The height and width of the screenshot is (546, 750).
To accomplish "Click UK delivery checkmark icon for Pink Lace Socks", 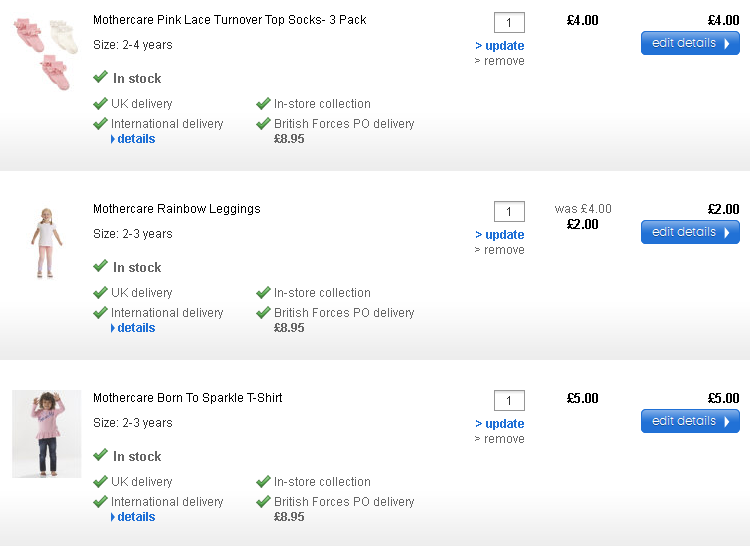I will 100,103.
